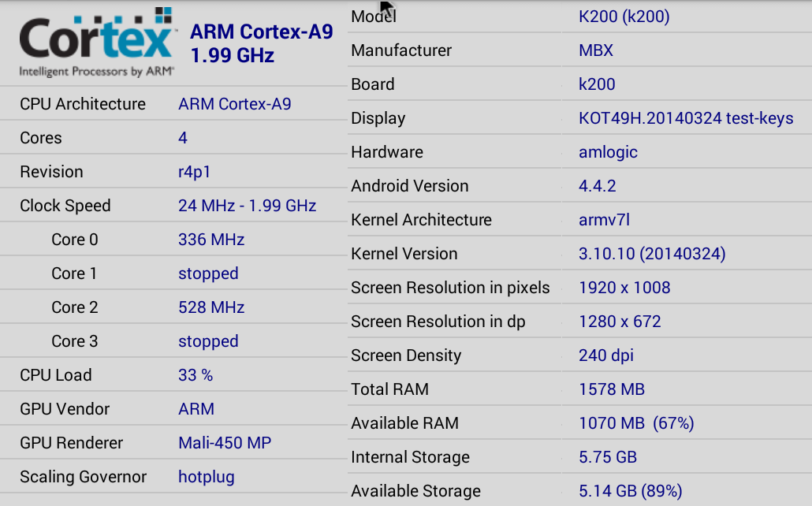812x506 pixels.
Task: Select the CPU Architecture row
Action: pyautogui.click(x=173, y=104)
